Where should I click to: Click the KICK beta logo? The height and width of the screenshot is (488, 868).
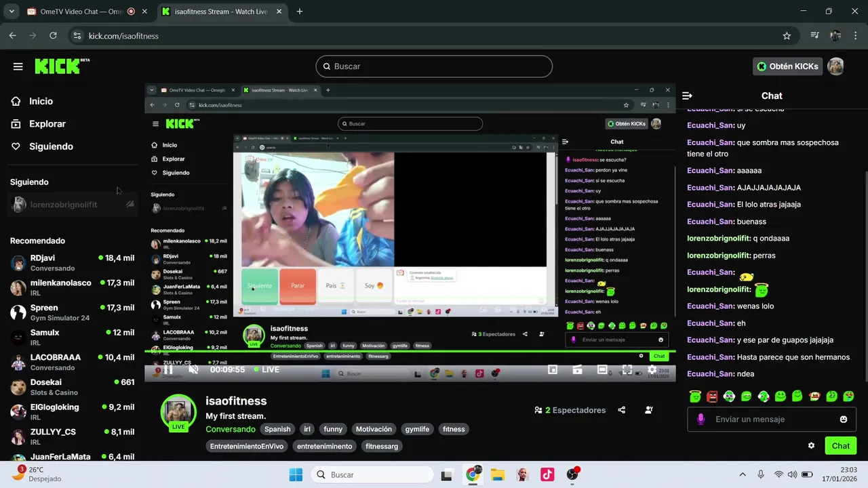pyautogui.click(x=62, y=66)
